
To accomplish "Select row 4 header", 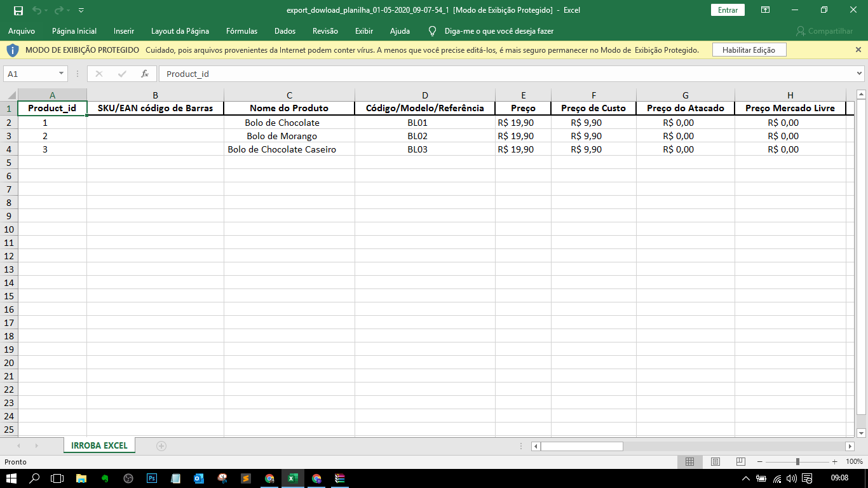I will (9, 149).
